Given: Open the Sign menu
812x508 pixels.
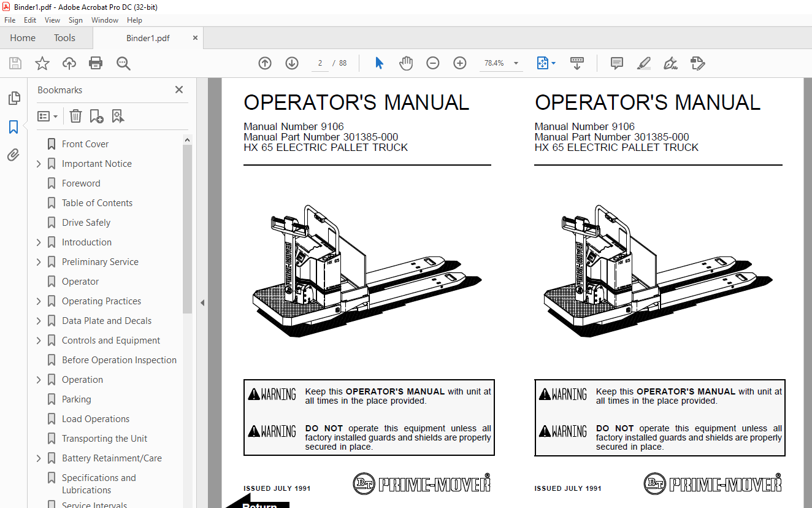Looking at the screenshot, I should [75, 20].
